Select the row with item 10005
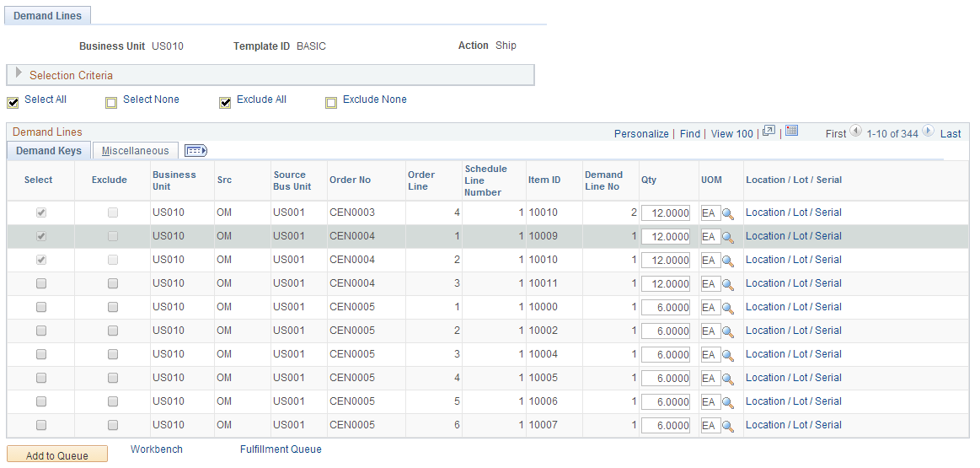Viewport: 980px width, 468px height. click(x=41, y=378)
